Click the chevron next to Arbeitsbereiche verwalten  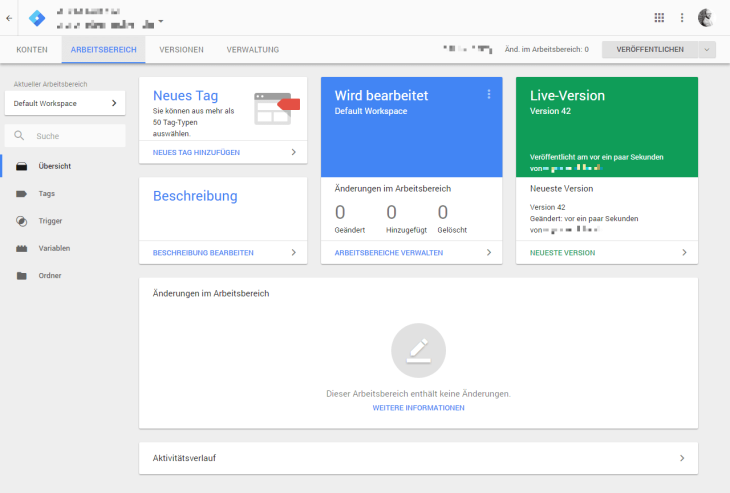(489, 252)
